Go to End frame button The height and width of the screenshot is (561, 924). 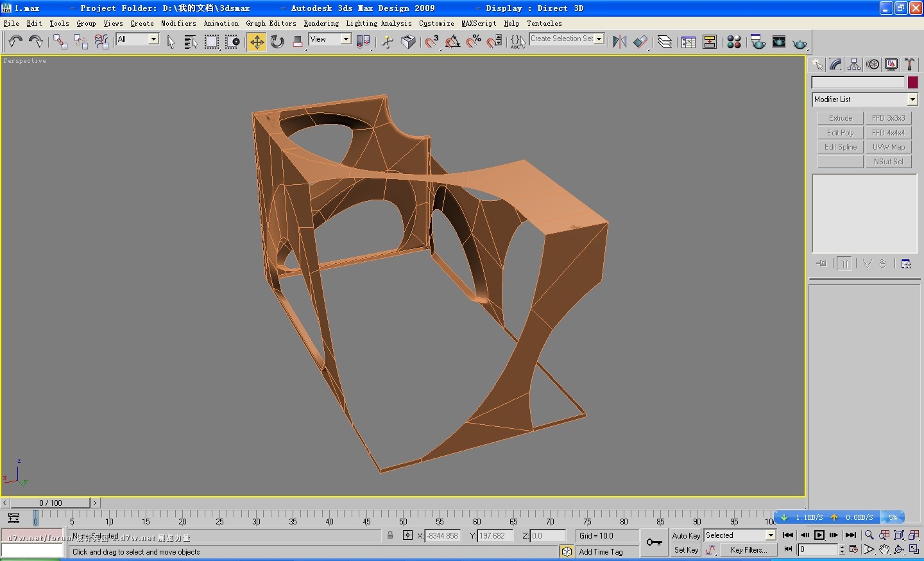pos(851,535)
